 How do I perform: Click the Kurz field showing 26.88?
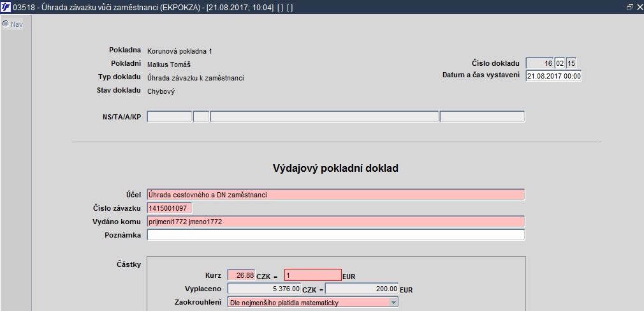[x=240, y=275]
